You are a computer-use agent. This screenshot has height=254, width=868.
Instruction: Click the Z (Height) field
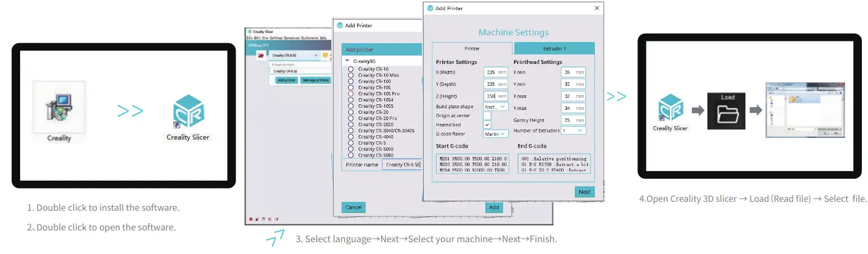(x=496, y=96)
